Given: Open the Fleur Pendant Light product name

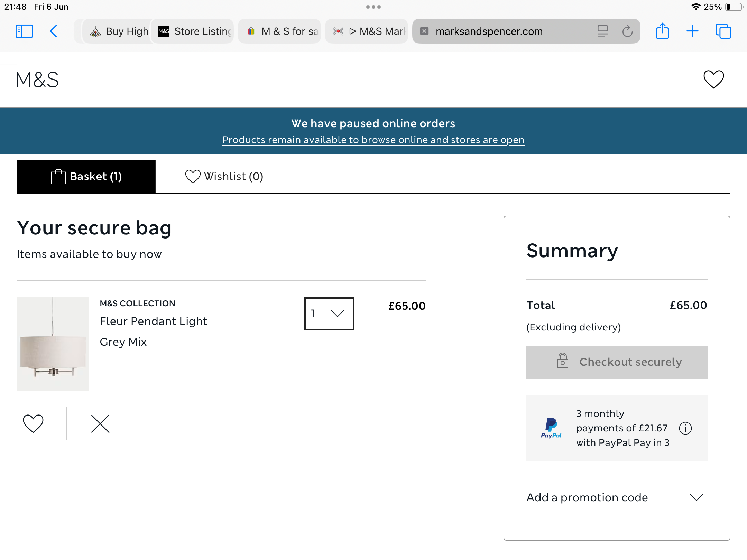Looking at the screenshot, I should (154, 321).
